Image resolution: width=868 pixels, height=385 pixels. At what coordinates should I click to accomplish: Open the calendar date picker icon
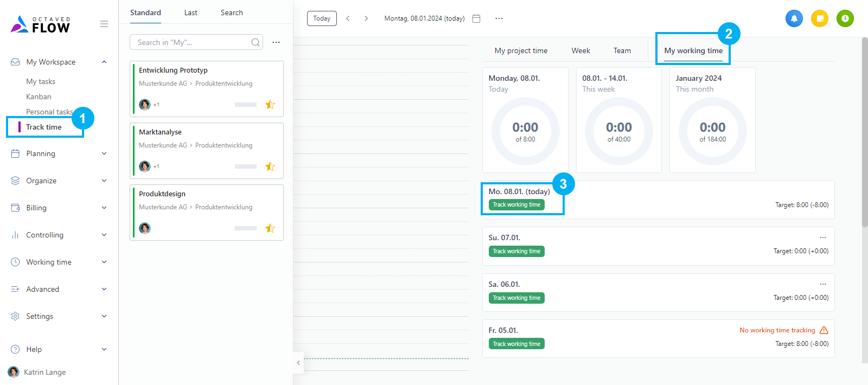(476, 18)
